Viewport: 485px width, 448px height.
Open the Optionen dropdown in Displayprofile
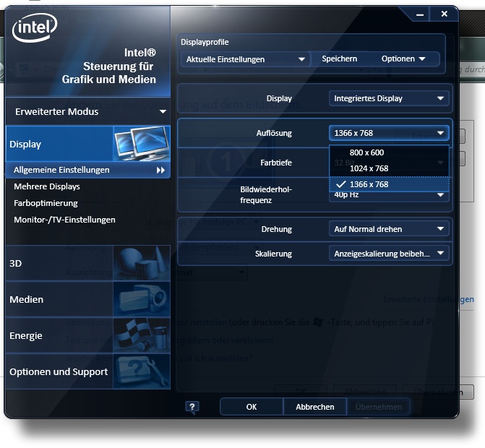coord(403,59)
